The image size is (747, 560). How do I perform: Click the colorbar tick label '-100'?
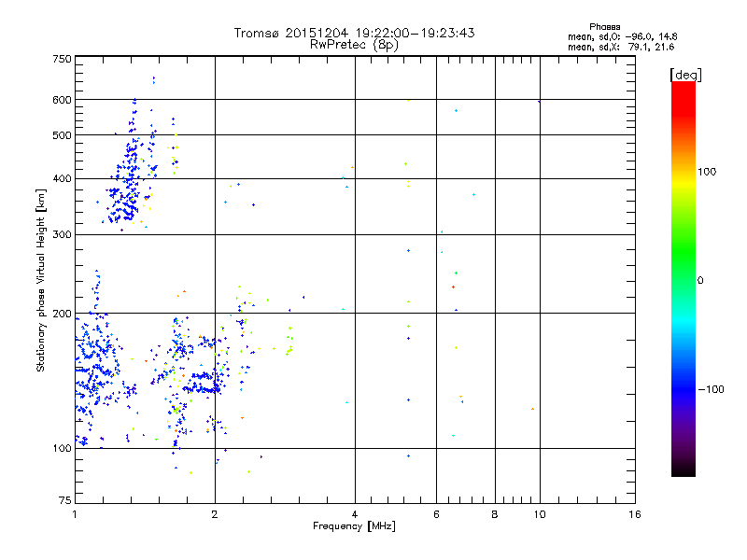[x=711, y=389]
